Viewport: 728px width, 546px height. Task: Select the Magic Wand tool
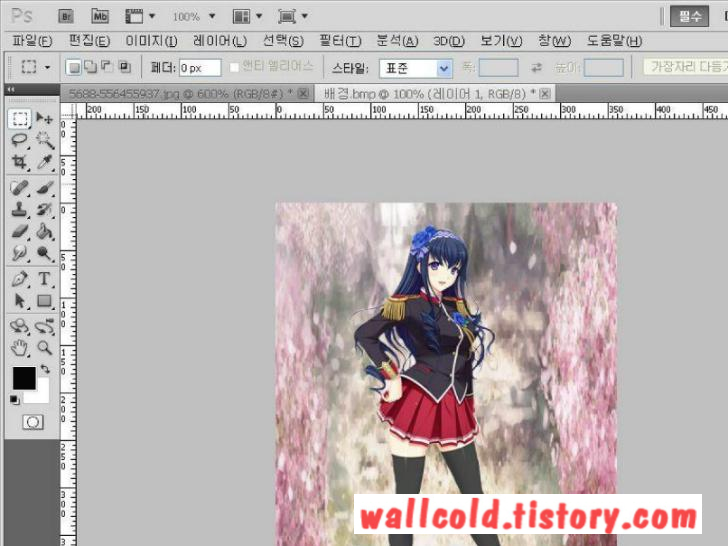(x=45, y=140)
